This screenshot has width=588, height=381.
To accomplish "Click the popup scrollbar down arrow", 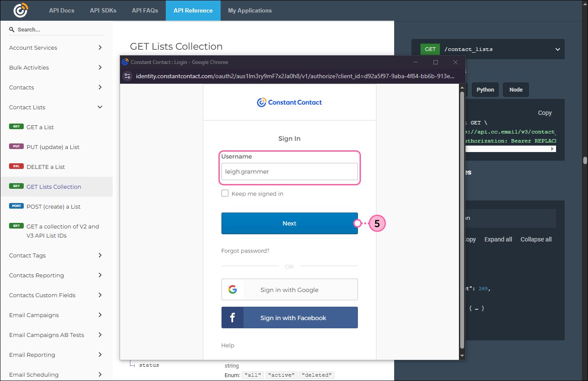I will (462, 356).
